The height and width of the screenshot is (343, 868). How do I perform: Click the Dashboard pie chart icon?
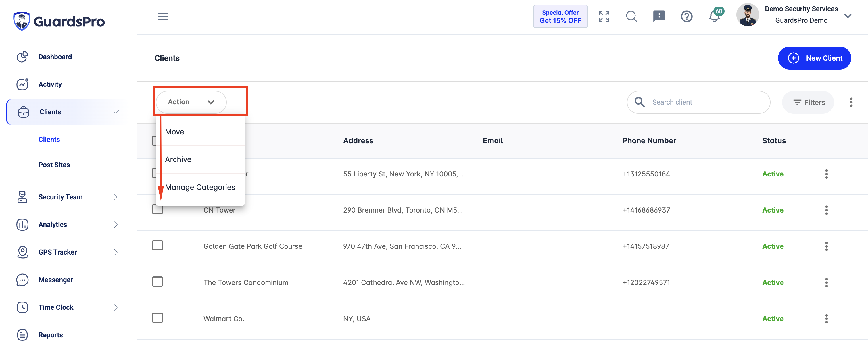tap(22, 57)
